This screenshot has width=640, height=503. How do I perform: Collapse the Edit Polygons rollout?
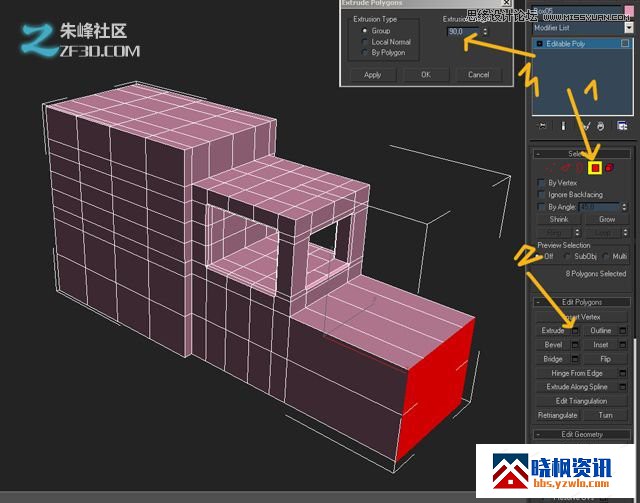click(538, 302)
